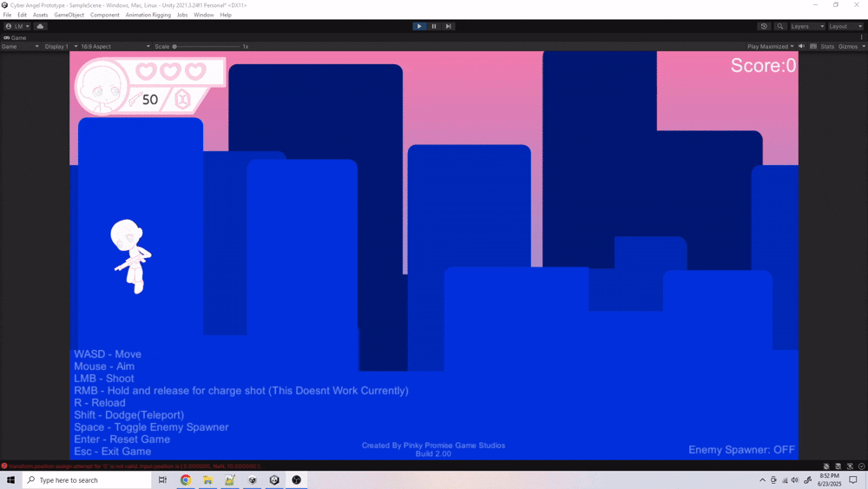
Task: Select the Game tab
Action: pos(15,37)
